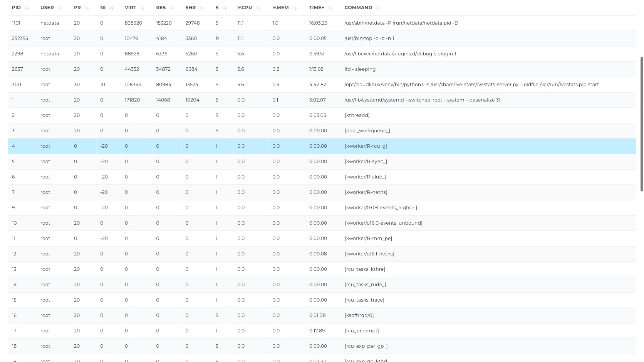Click the [rcu_preempt] command
Screen dimensions: 644x362
point(362,331)
